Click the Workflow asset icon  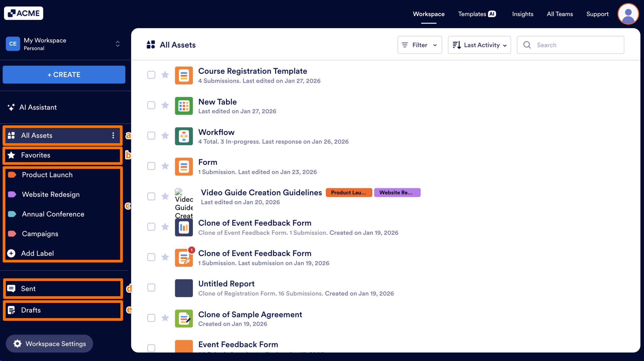click(x=184, y=136)
